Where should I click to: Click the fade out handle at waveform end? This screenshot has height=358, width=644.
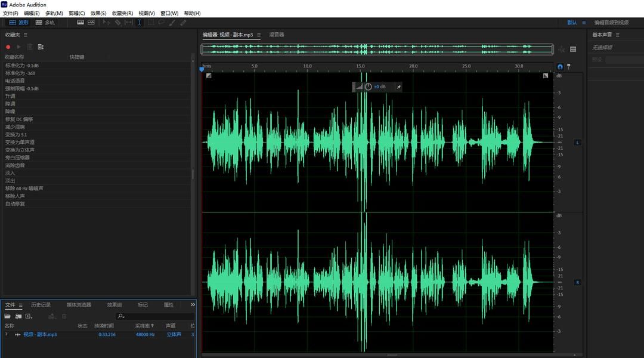546,76
